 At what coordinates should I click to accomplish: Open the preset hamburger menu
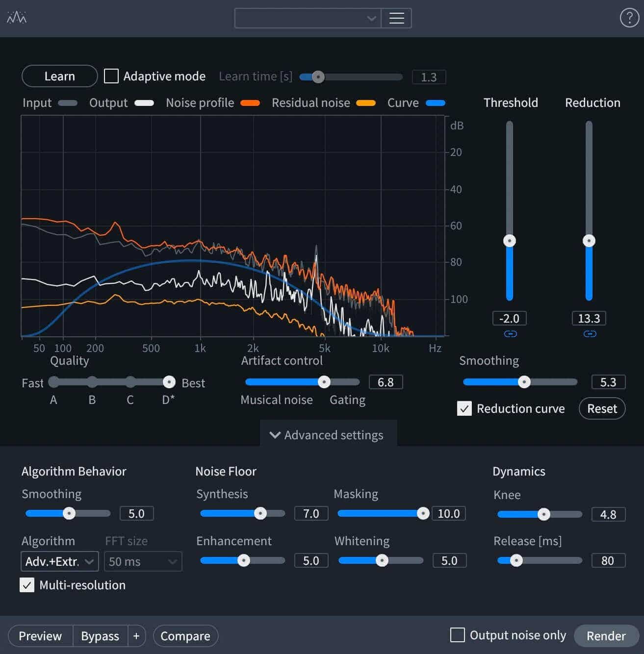pyautogui.click(x=396, y=18)
